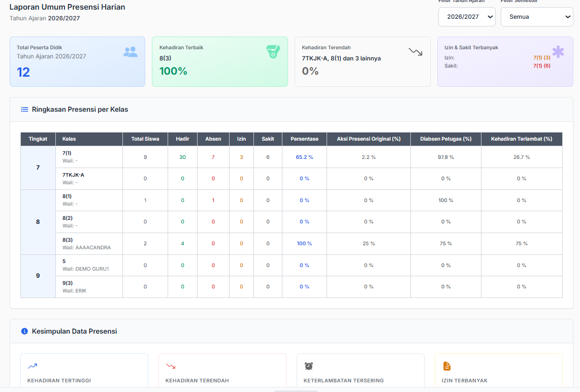Click the 100 % Diabsen Petugas value for 8(1)
Viewport: 580px width, 392px height.
pos(446,201)
